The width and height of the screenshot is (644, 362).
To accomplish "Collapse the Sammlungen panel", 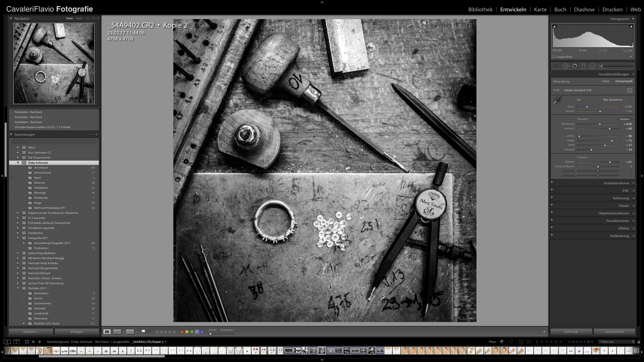I will pyautogui.click(x=11, y=135).
